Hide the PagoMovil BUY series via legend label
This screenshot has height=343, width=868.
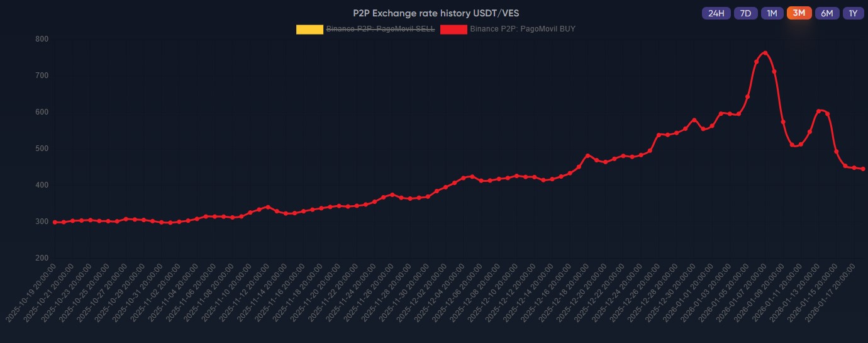pos(522,29)
